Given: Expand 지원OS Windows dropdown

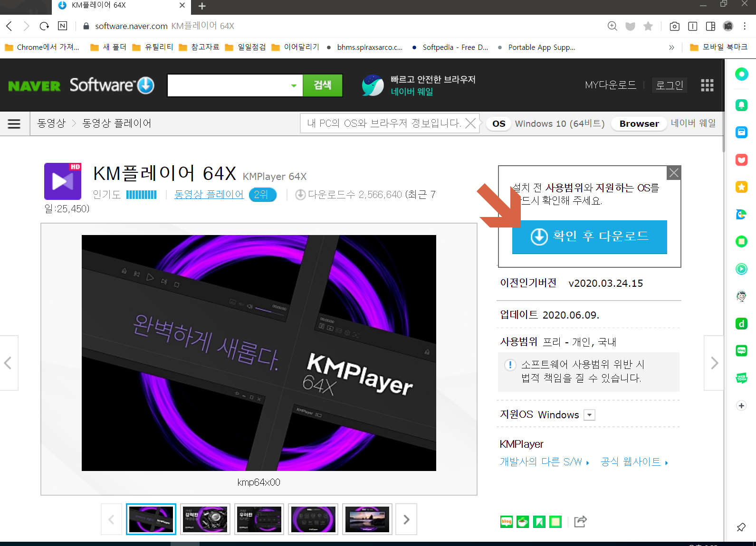Looking at the screenshot, I should (589, 415).
